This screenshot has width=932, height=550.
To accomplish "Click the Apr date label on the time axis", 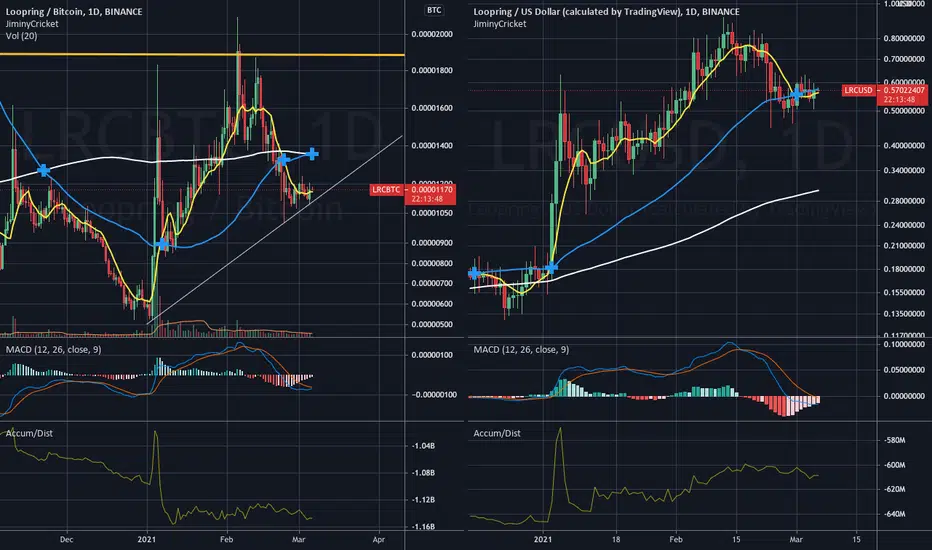I will 379,540.
